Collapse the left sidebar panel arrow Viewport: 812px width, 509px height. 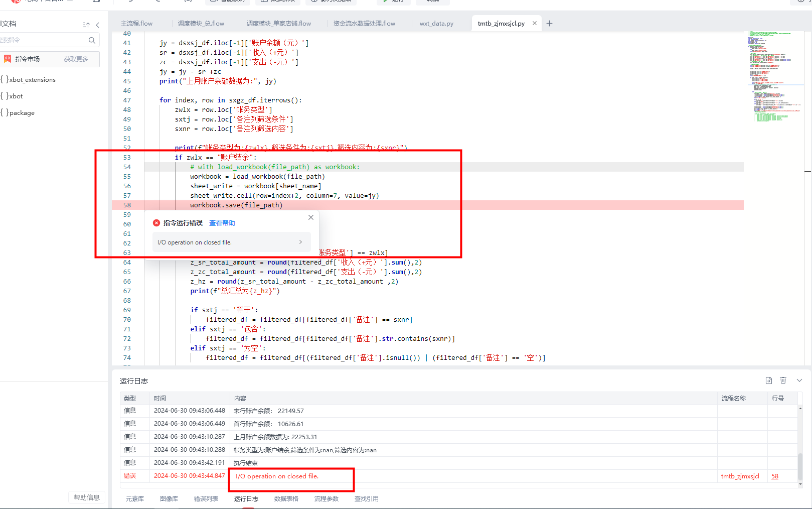tap(98, 25)
